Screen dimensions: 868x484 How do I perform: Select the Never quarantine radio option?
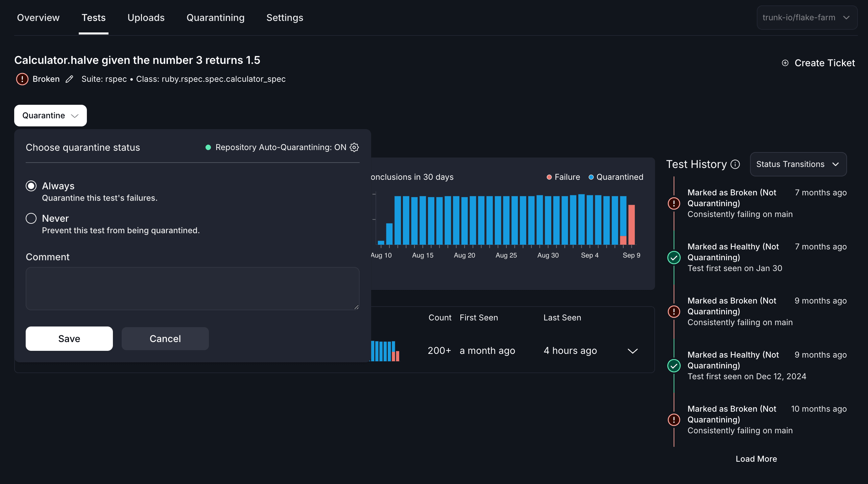coord(31,218)
